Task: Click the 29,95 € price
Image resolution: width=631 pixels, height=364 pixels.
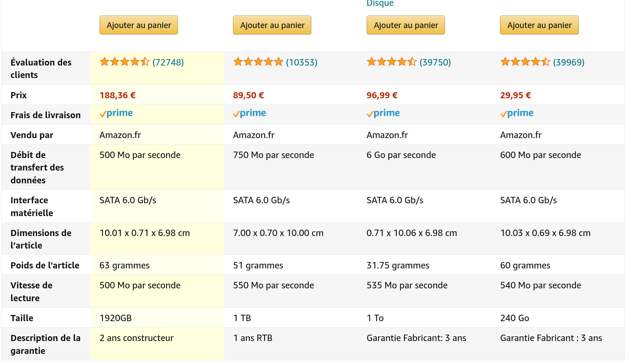Action: pyautogui.click(x=516, y=96)
